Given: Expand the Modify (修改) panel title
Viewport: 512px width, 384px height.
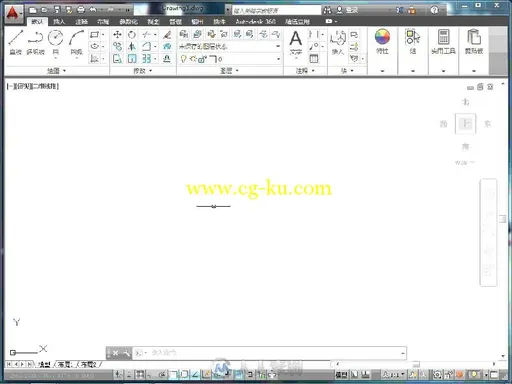Looking at the screenshot, I should pos(143,71).
